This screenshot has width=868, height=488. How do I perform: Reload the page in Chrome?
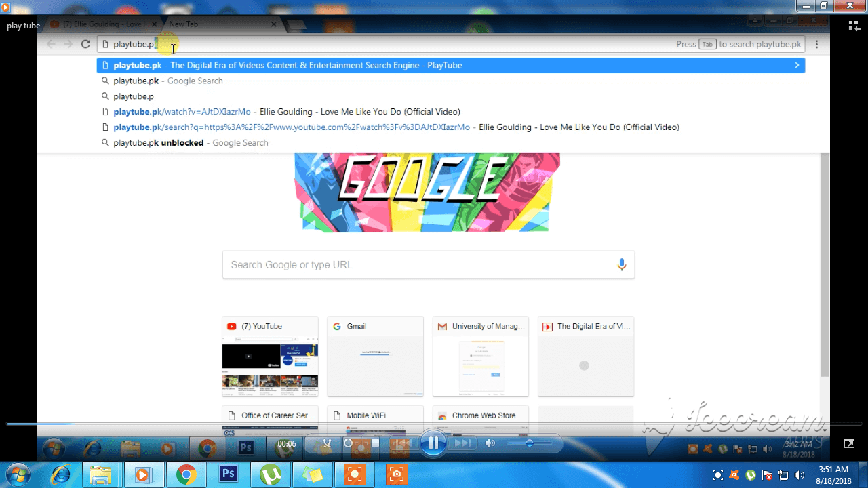(85, 44)
